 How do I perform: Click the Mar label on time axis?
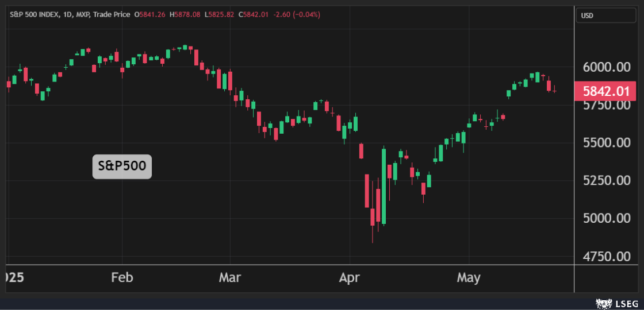tap(230, 278)
